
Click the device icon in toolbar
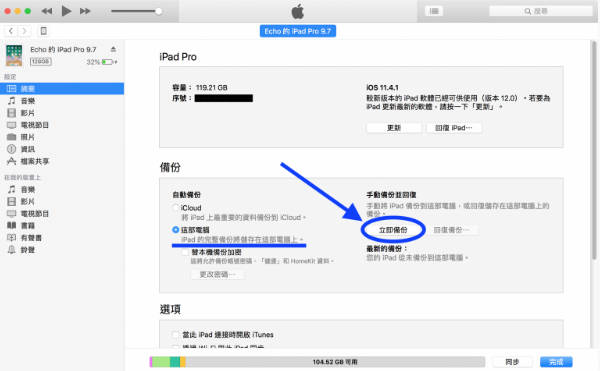click(44, 31)
